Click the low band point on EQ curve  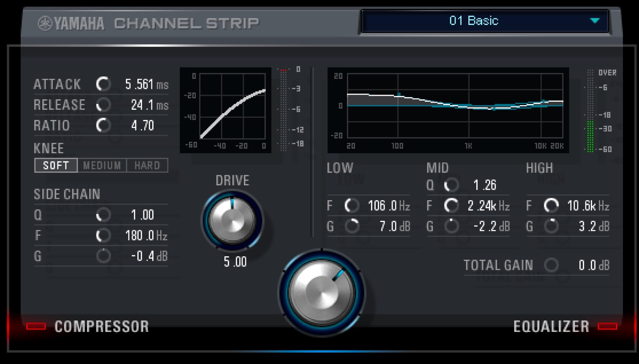point(399,94)
